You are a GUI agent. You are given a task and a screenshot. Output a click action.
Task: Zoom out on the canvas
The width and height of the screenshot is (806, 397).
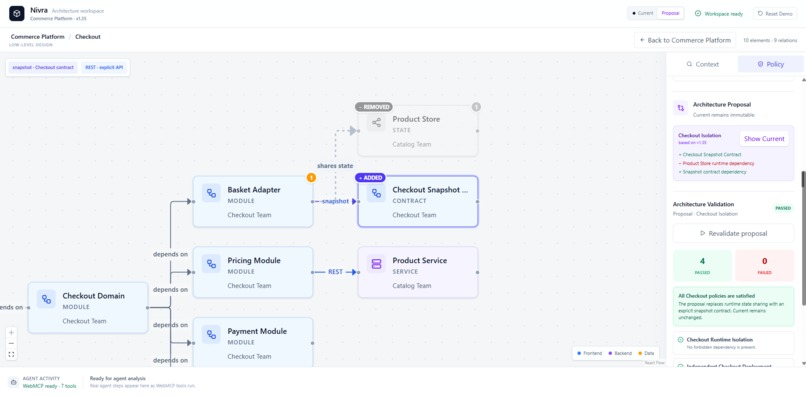tap(11, 344)
